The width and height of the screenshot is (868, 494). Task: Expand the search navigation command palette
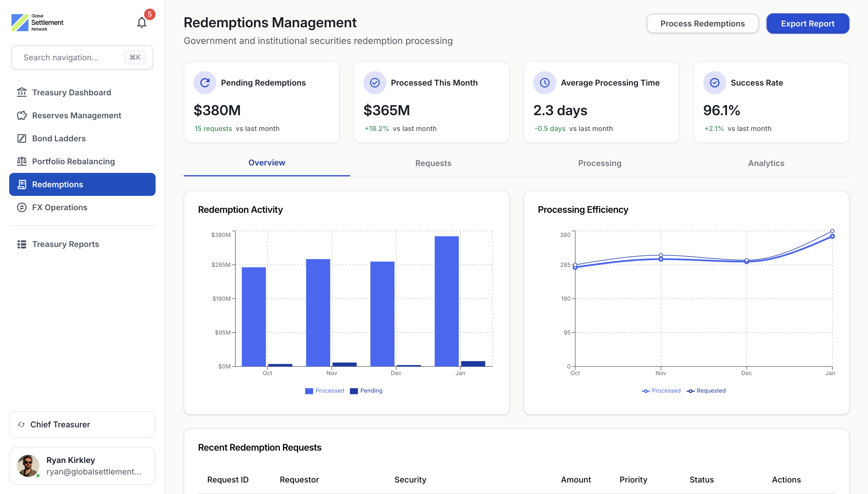tap(82, 57)
